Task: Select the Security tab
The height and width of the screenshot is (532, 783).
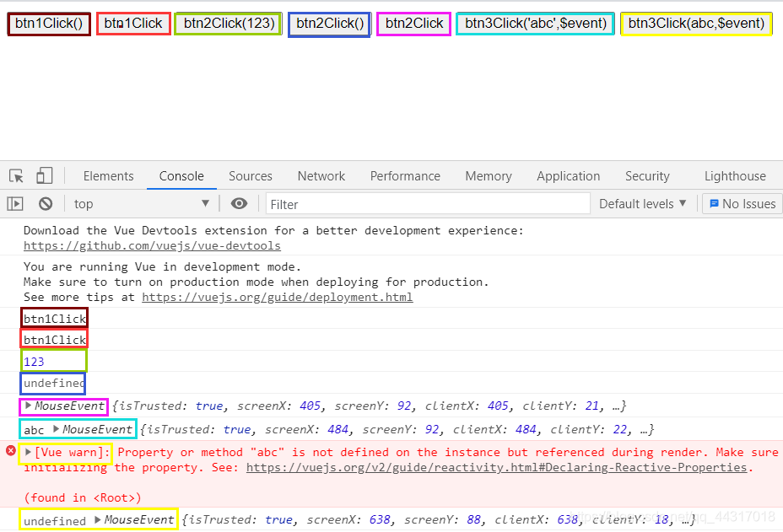Action: coord(647,176)
